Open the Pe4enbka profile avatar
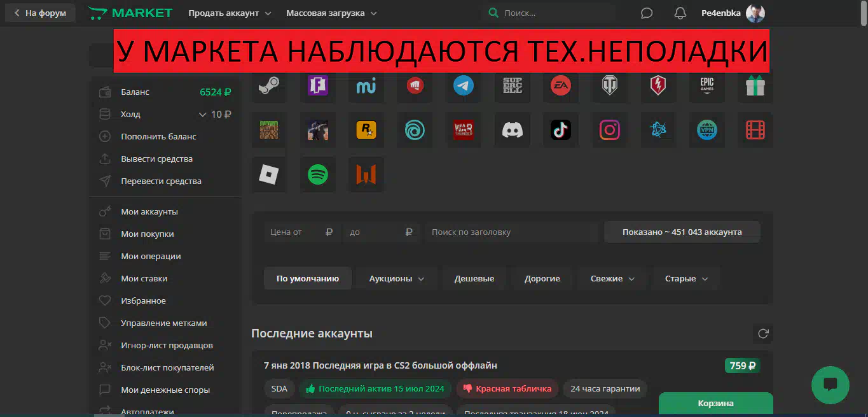The width and height of the screenshot is (868, 417). [755, 13]
